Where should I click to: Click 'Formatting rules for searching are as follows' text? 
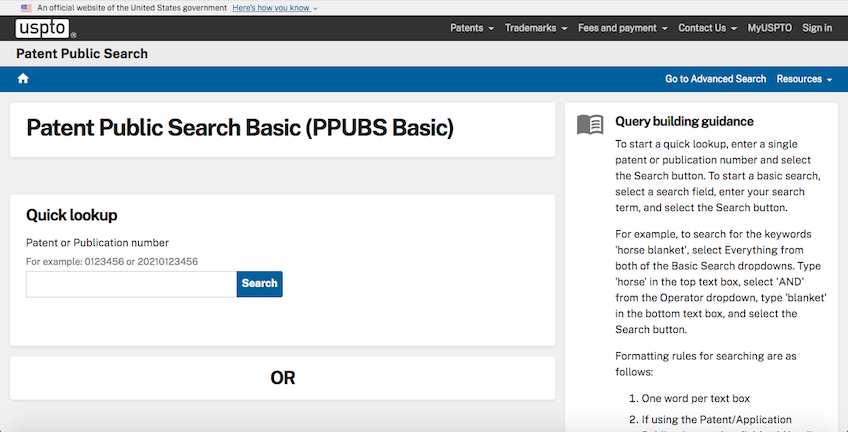[x=706, y=364]
